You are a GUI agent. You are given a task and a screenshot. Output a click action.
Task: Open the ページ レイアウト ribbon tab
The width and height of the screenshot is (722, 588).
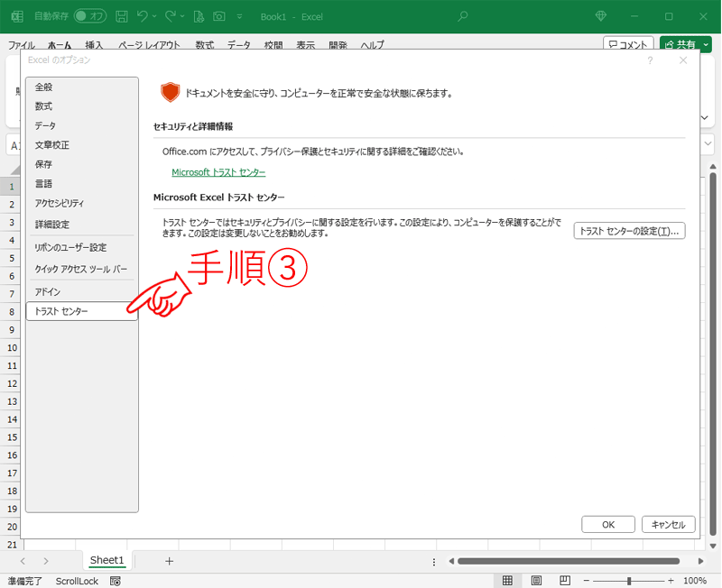click(149, 44)
